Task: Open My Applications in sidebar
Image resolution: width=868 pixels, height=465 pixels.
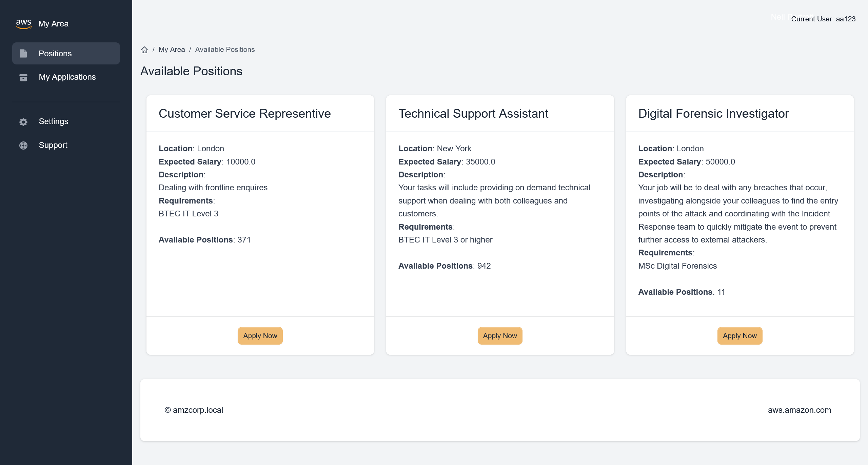Action: 66,77
